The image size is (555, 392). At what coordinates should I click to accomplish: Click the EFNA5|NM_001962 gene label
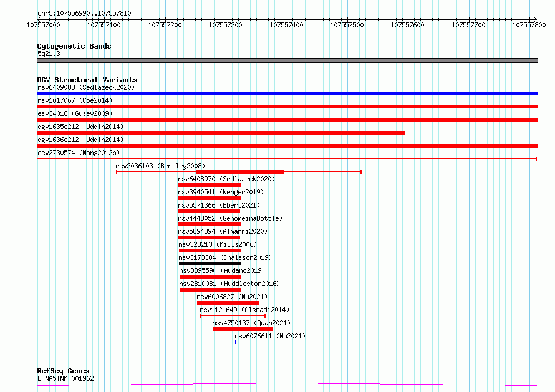(65, 378)
